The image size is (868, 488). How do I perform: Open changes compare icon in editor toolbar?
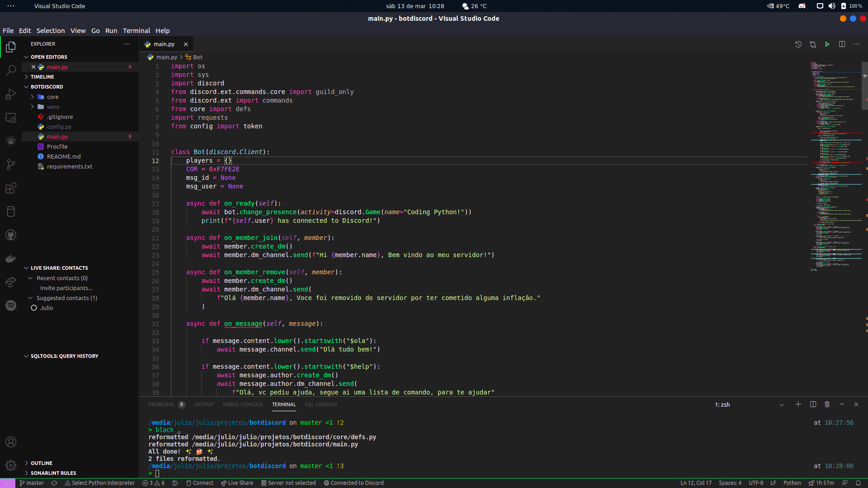point(813,44)
